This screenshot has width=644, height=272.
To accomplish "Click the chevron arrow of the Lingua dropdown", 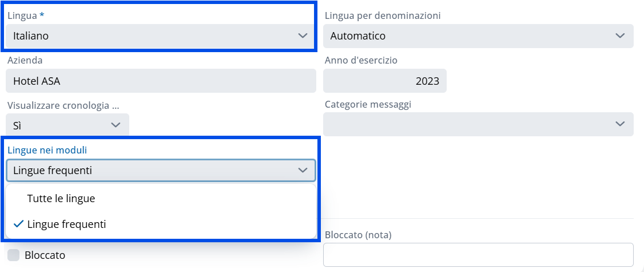I will (x=303, y=36).
